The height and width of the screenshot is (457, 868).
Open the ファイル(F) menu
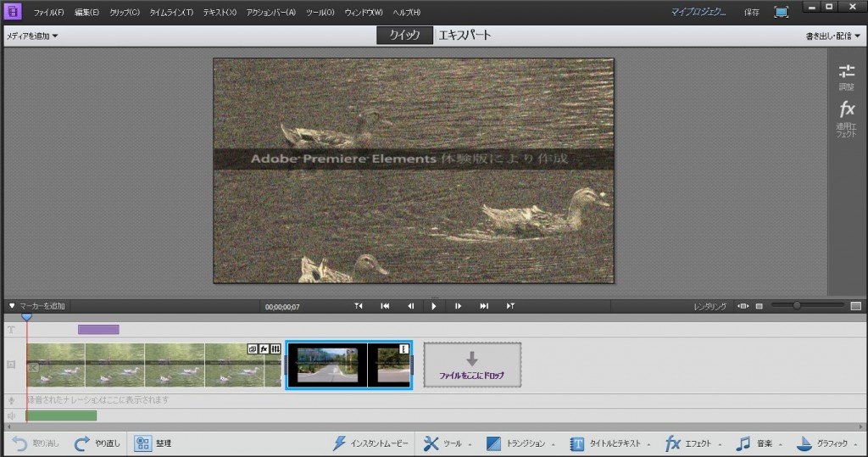coord(48,12)
